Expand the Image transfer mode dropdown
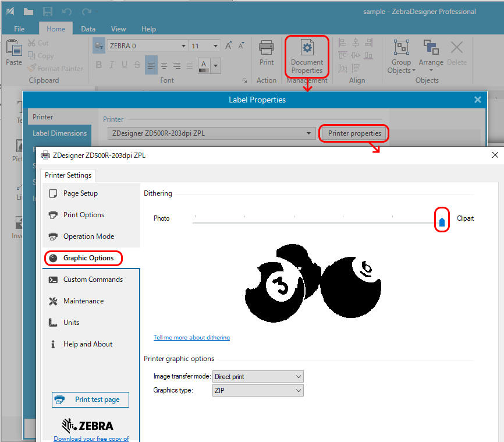504x442 pixels. click(x=258, y=377)
